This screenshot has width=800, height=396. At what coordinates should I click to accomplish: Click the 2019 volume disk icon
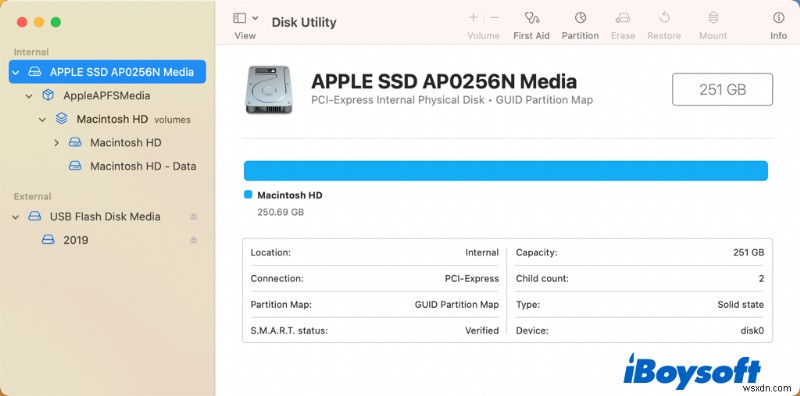pyautogui.click(x=48, y=240)
